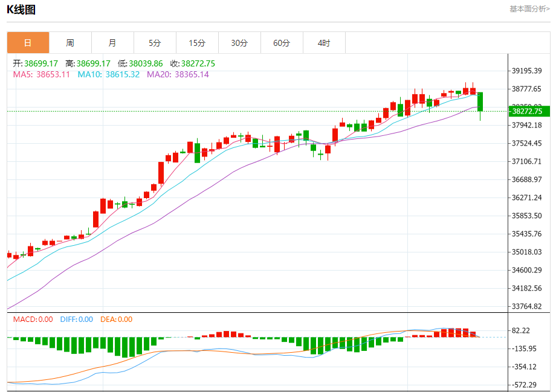Click the -354.12 MACD axis label
Screen dimensions: 556x392
point(524,367)
